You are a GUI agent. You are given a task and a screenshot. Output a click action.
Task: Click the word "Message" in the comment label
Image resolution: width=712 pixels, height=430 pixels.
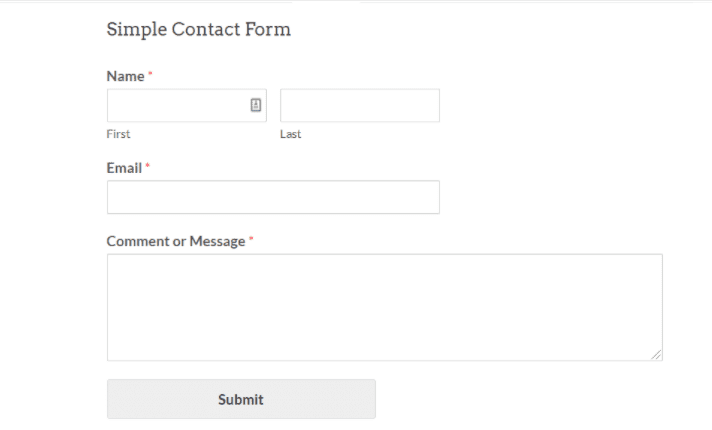[x=217, y=242]
